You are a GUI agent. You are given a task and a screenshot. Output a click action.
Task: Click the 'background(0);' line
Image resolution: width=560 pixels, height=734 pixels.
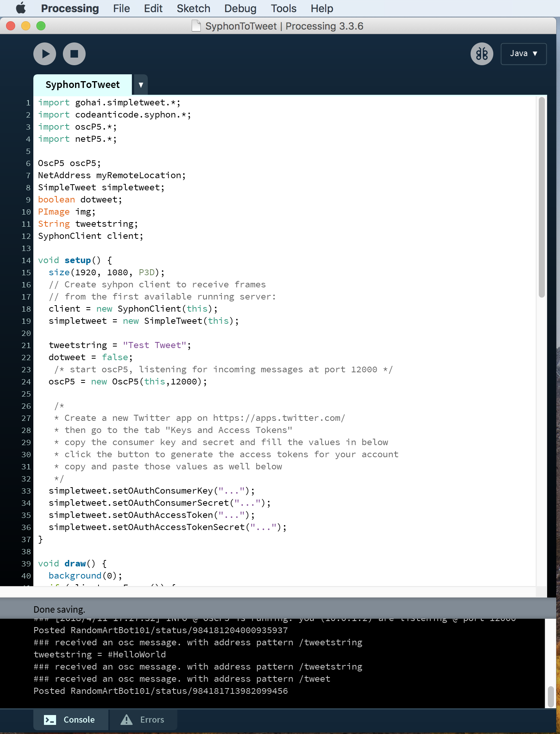pyautogui.click(x=85, y=576)
